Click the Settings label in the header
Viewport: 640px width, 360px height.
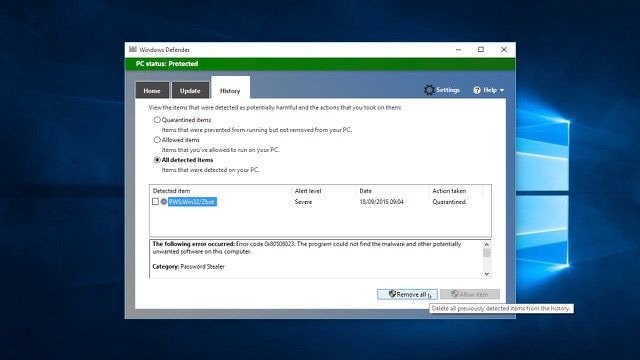tap(448, 90)
